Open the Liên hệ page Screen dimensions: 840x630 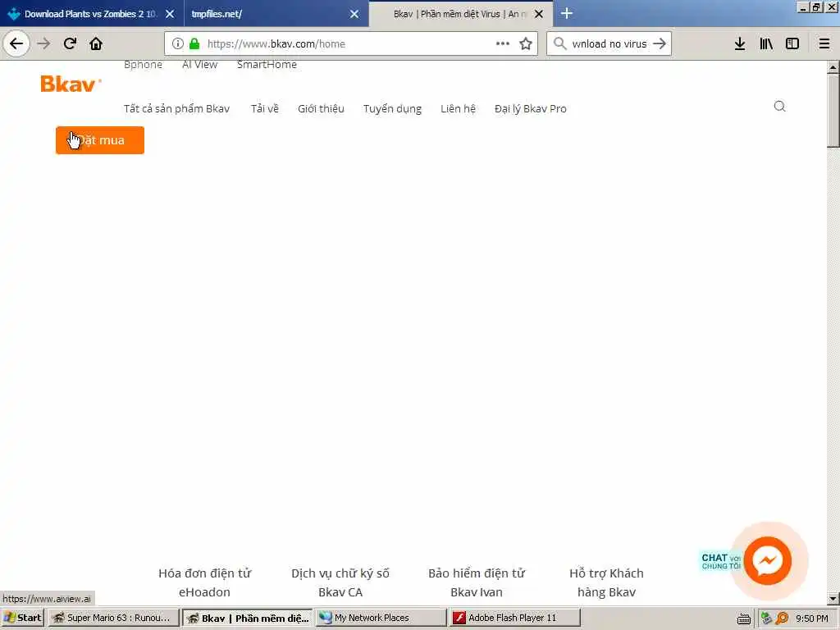pyautogui.click(x=458, y=109)
